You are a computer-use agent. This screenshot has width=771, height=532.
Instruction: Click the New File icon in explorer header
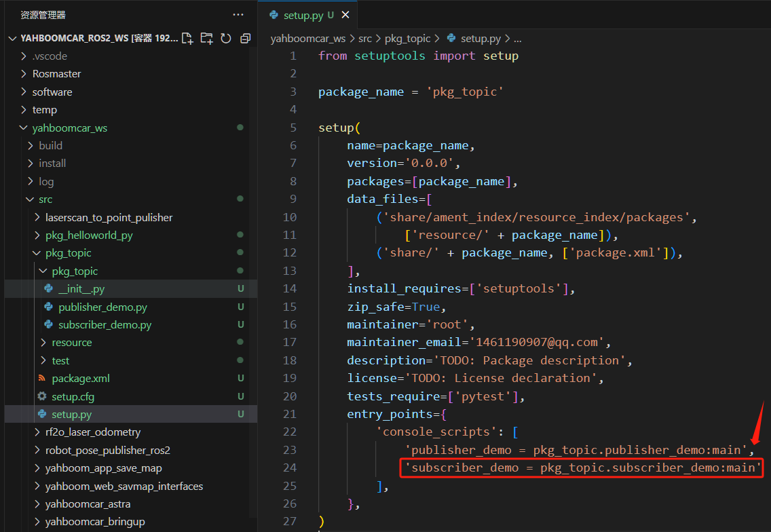tap(187, 39)
